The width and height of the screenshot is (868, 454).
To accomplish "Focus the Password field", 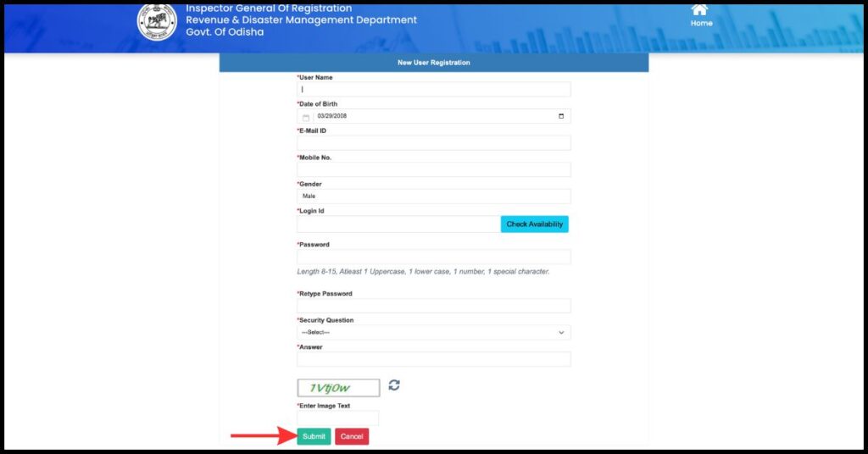I will 433,257.
